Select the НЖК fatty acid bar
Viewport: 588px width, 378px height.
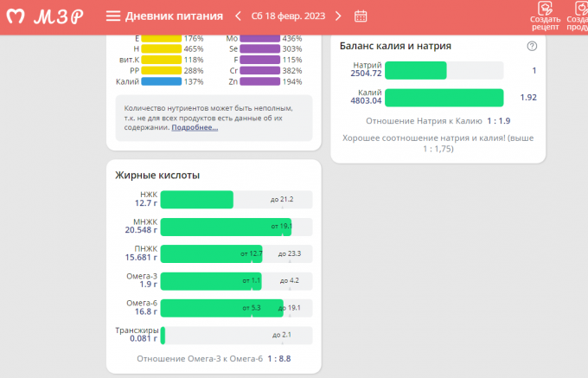pyautogui.click(x=197, y=200)
